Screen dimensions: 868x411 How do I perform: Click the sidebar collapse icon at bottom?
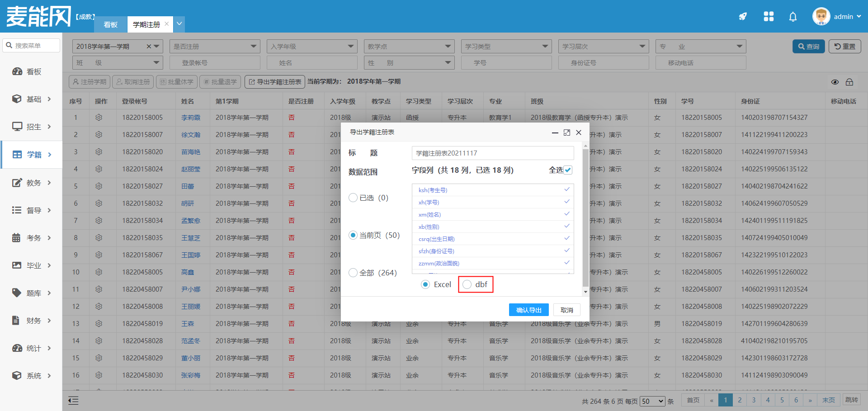point(73,400)
